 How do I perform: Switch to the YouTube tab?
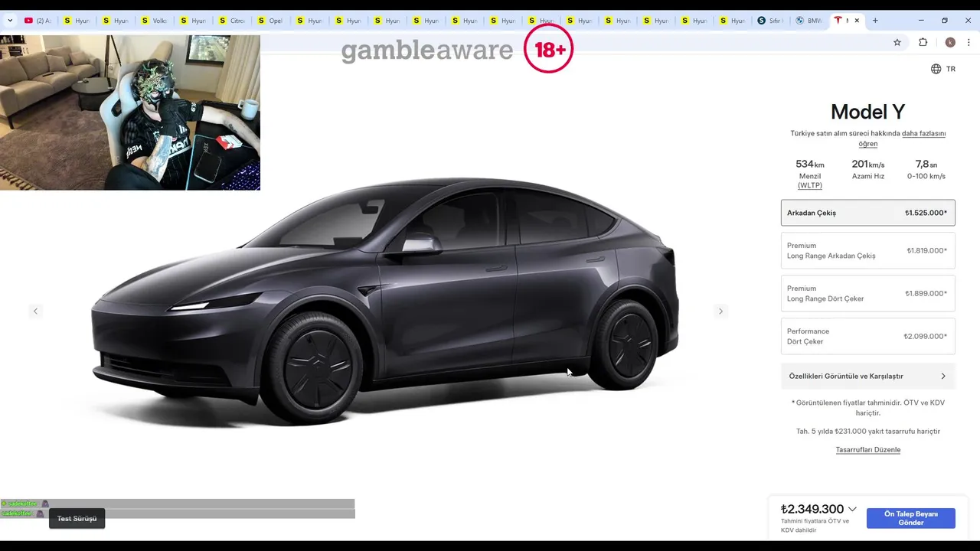click(x=38, y=21)
